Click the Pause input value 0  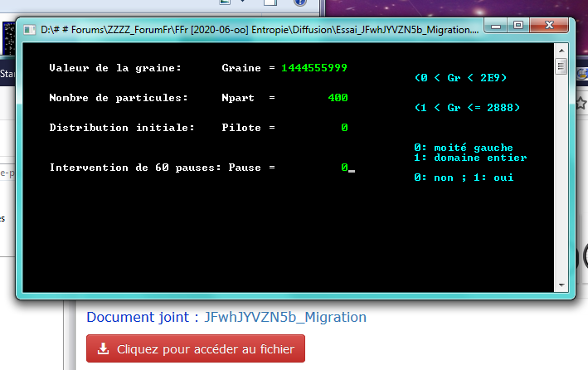pyautogui.click(x=345, y=168)
